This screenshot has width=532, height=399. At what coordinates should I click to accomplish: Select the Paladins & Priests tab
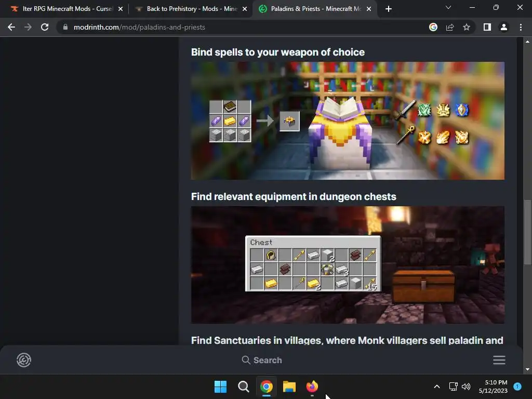point(315,9)
